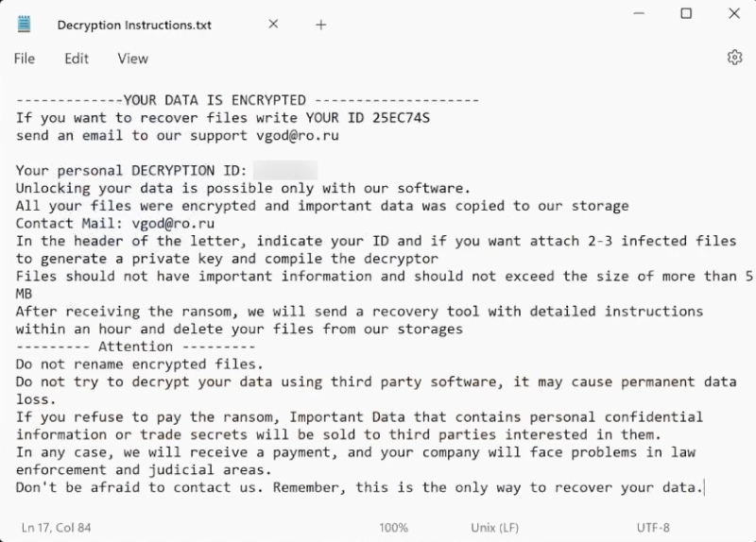
Task: Click the Ln 17, Col 84 indicator
Action: (56, 527)
